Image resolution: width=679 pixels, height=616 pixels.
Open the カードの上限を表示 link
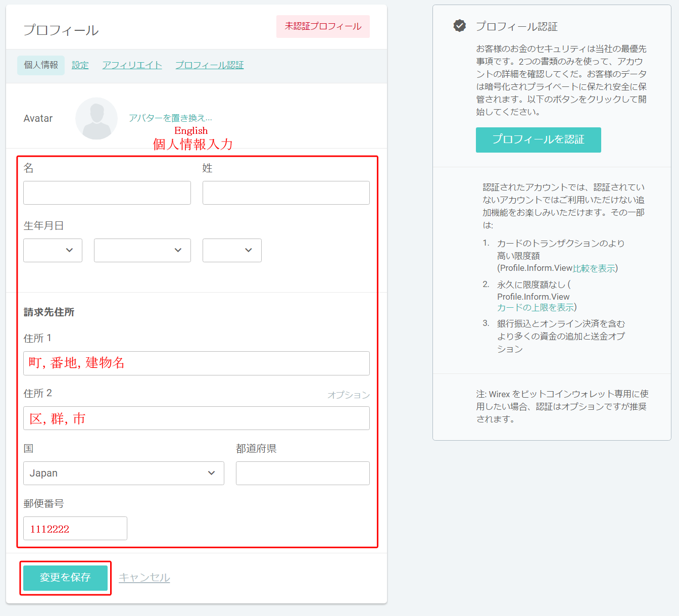535,308
